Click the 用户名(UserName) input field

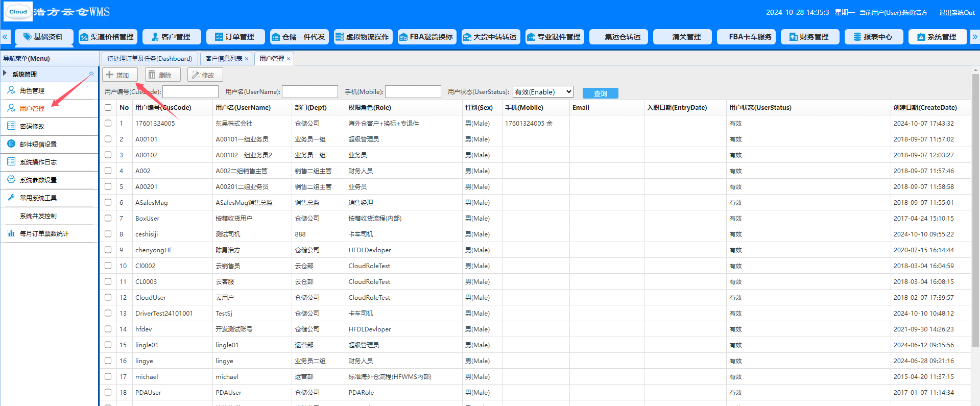tap(310, 91)
